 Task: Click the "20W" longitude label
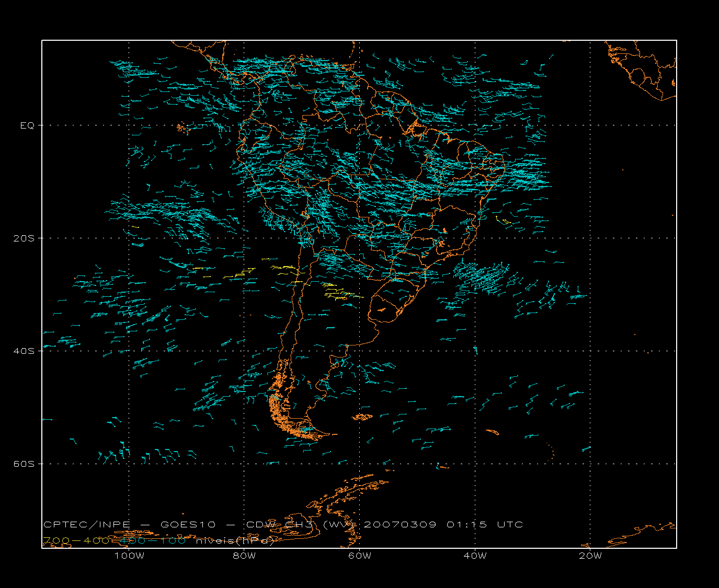pyautogui.click(x=590, y=556)
